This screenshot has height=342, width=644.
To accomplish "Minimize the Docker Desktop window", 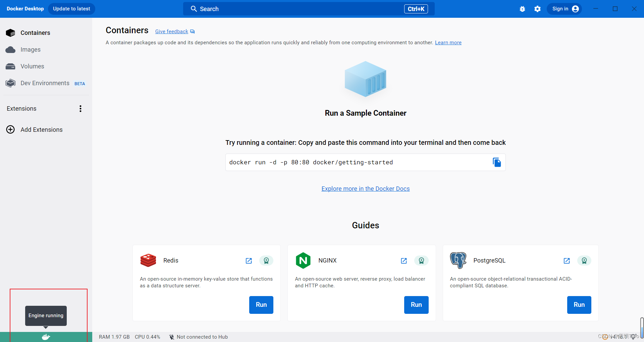I will coord(596,9).
